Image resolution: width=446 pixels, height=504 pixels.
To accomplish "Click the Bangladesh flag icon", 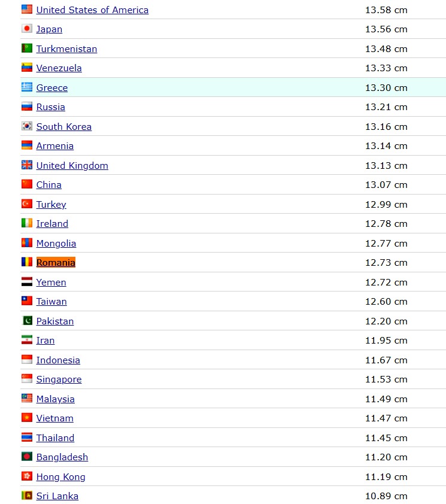I will click(x=27, y=457).
